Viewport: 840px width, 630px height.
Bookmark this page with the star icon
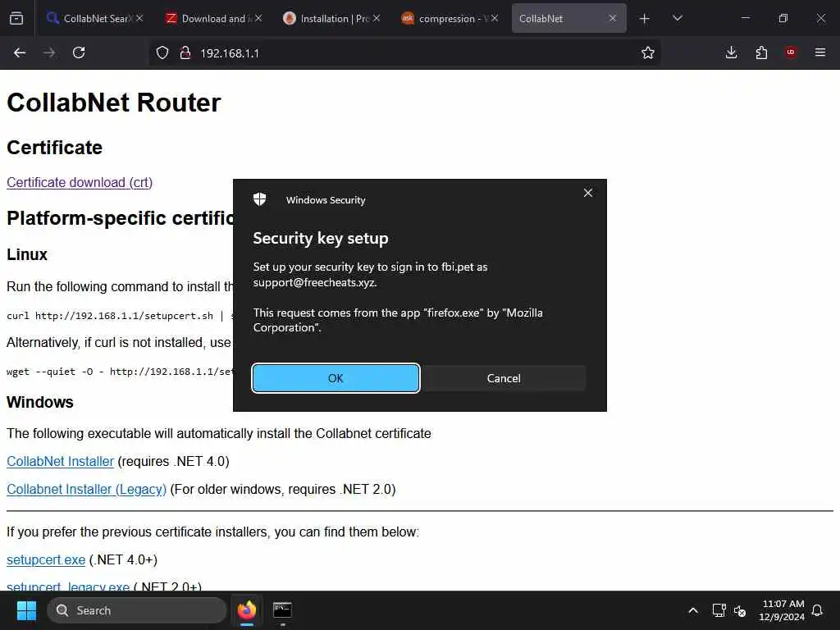click(648, 52)
